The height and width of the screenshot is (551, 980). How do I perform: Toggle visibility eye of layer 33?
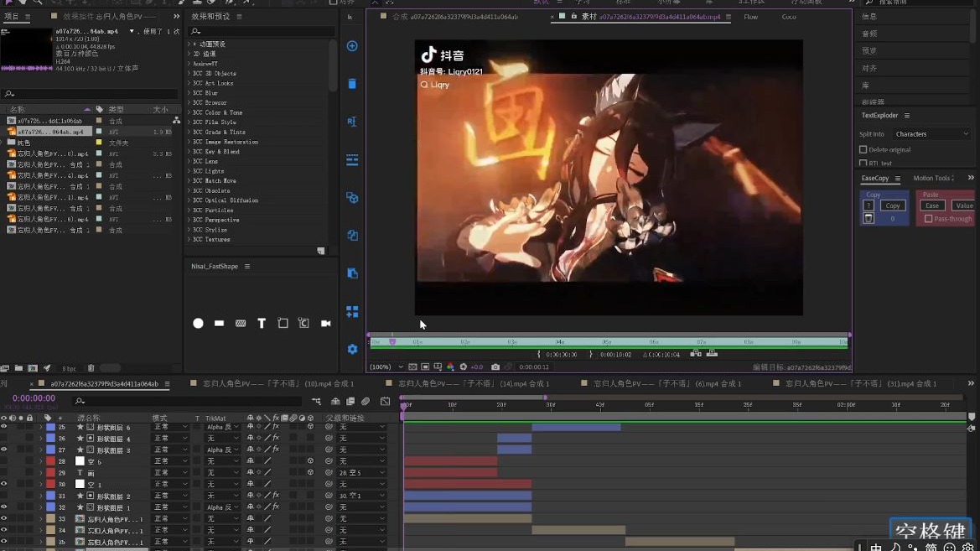click(3, 518)
